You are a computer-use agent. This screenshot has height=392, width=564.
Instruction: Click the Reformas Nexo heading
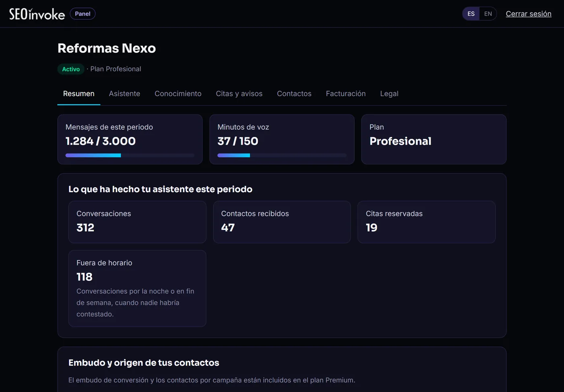(x=107, y=48)
